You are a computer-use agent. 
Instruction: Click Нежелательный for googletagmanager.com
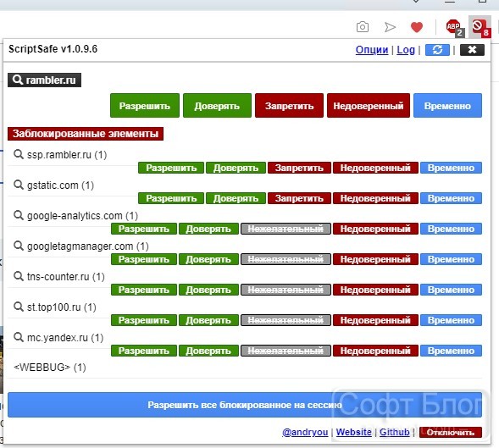coord(286,259)
